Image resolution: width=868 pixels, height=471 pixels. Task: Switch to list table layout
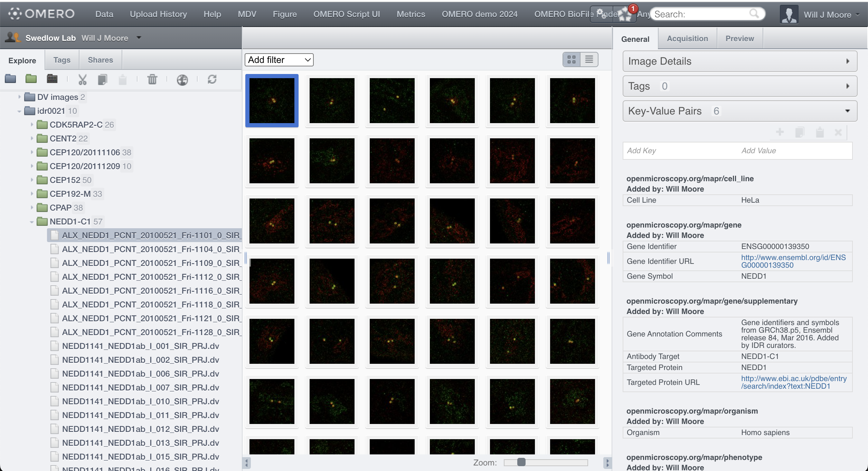(589, 59)
